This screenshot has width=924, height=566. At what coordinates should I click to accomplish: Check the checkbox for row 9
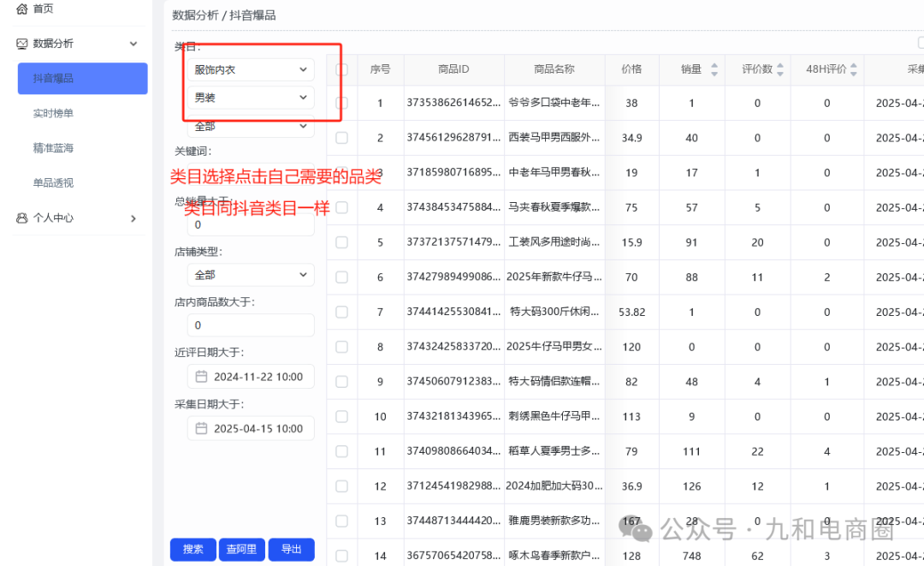[x=341, y=381]
